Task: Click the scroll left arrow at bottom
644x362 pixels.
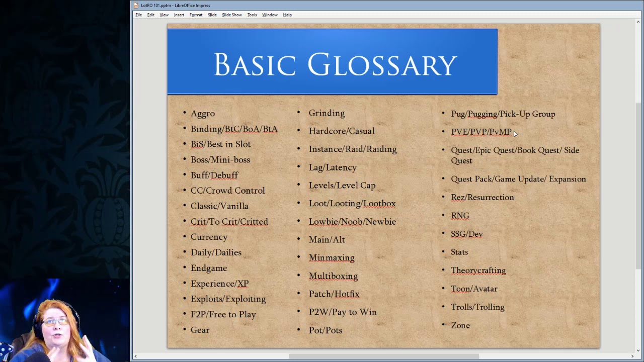Action: tap(135, 356)
